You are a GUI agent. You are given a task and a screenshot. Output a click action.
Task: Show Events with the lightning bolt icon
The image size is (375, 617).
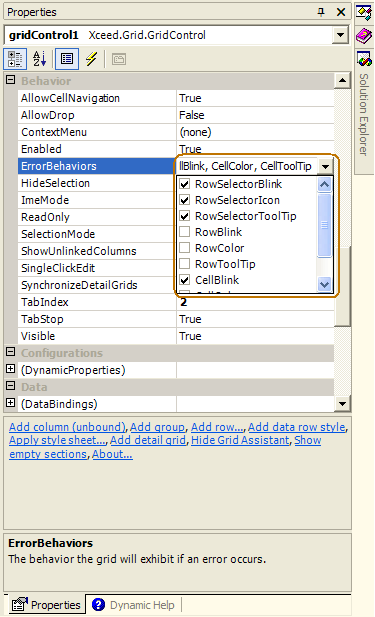coord(92,59)
